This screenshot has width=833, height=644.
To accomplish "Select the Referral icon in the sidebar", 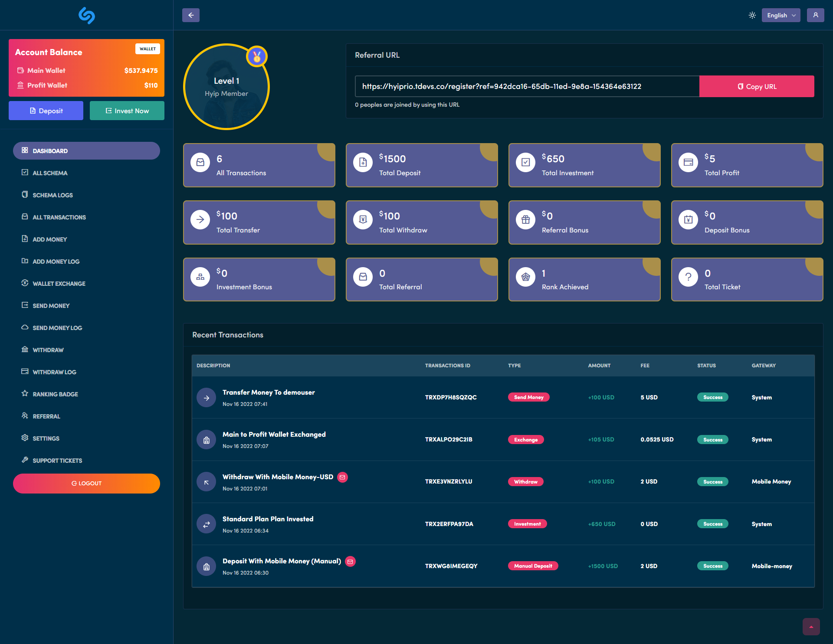I will 25,416.
